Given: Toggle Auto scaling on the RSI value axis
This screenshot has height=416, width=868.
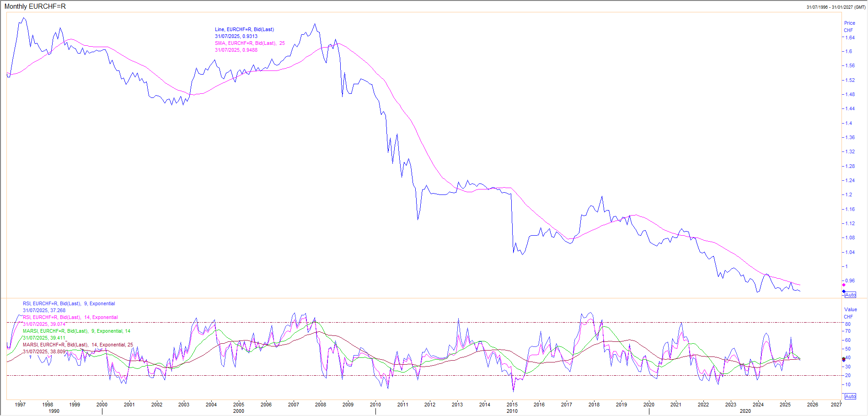Looking at the screenshot, I should point(850,396).
